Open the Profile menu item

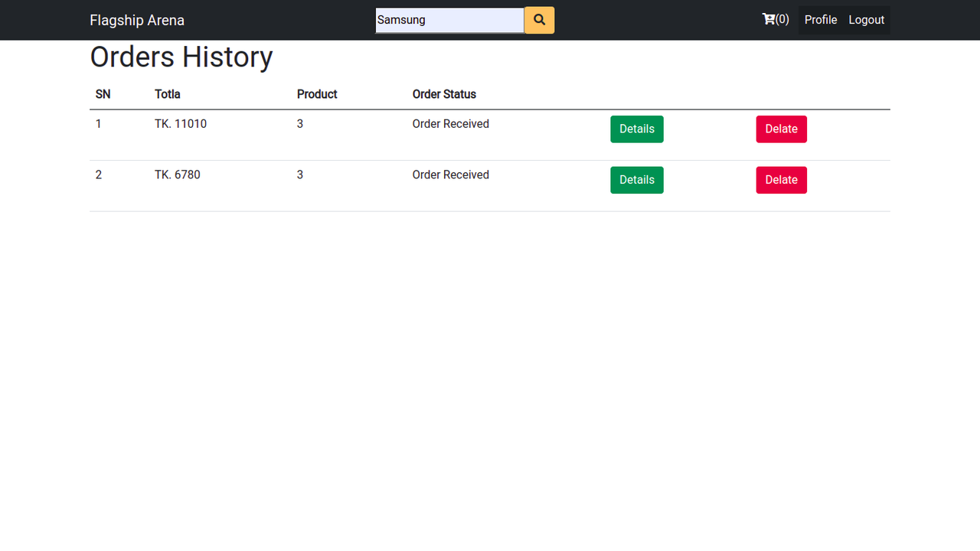tap(821, 20)
